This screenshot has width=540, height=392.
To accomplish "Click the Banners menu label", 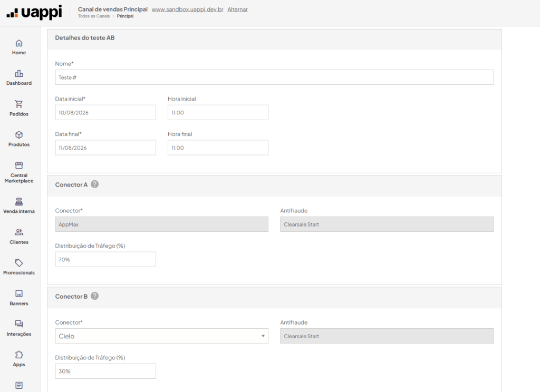I will coord(19,303).
